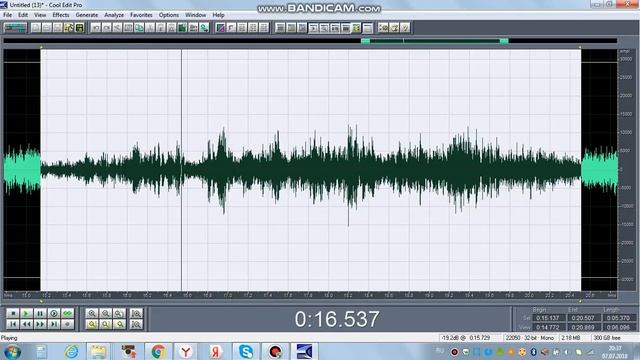Click the yellow-highlighted file toolbar icon

69,28
